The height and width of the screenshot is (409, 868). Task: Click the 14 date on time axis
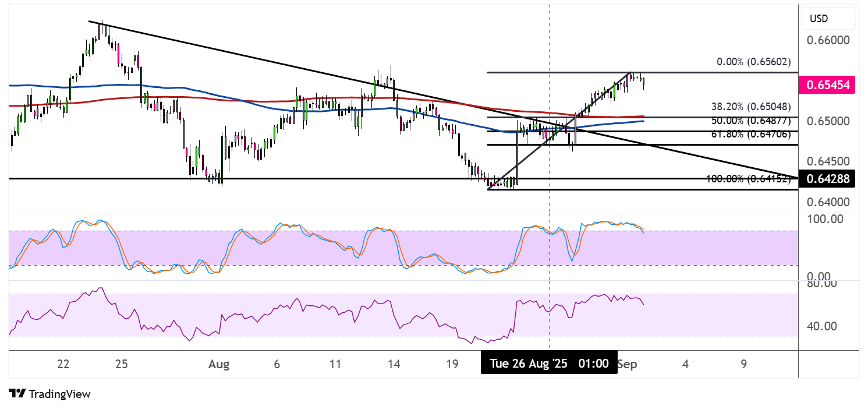[394, 364]
